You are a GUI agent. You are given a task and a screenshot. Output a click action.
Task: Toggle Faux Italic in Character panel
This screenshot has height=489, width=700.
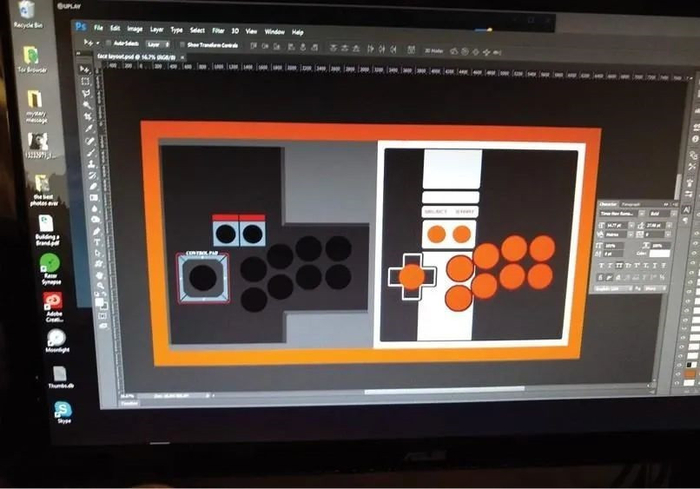pyautogui.click(x=610, y=266)
